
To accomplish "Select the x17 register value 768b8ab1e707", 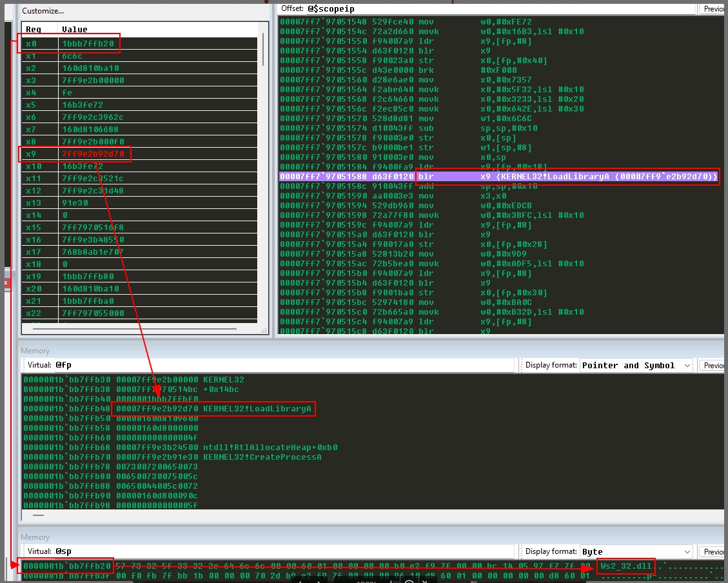I will tap(93, 252).
